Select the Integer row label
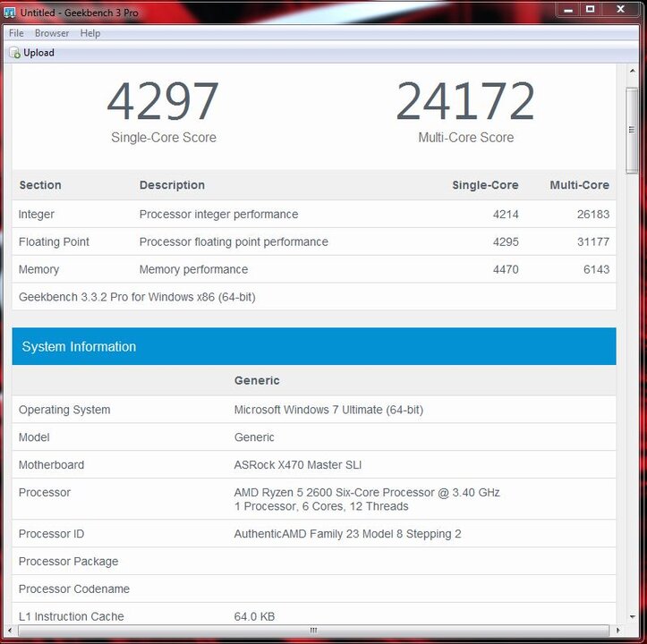 [x=37, y=215]
